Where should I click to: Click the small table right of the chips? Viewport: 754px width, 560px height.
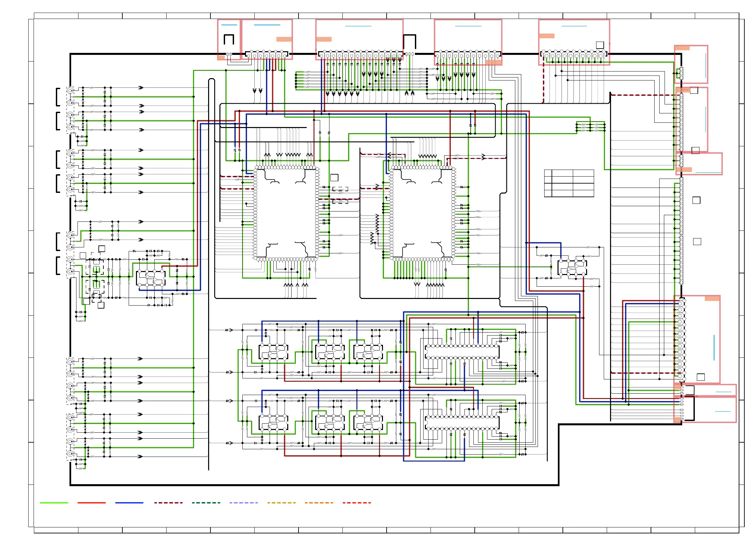569,183
